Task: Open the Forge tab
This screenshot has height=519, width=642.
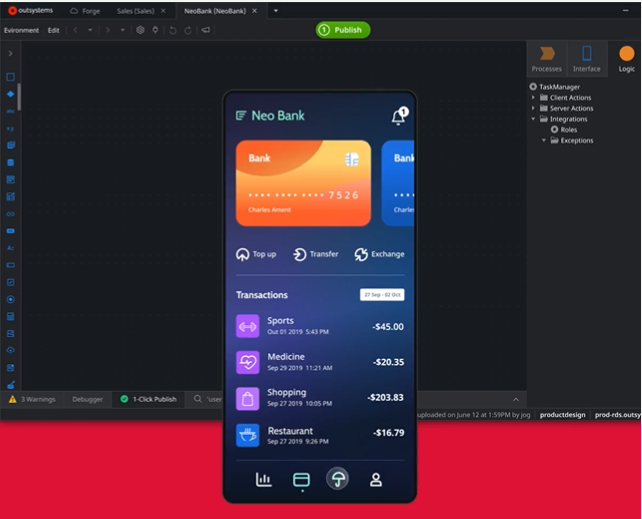Action: pos(85,10)
